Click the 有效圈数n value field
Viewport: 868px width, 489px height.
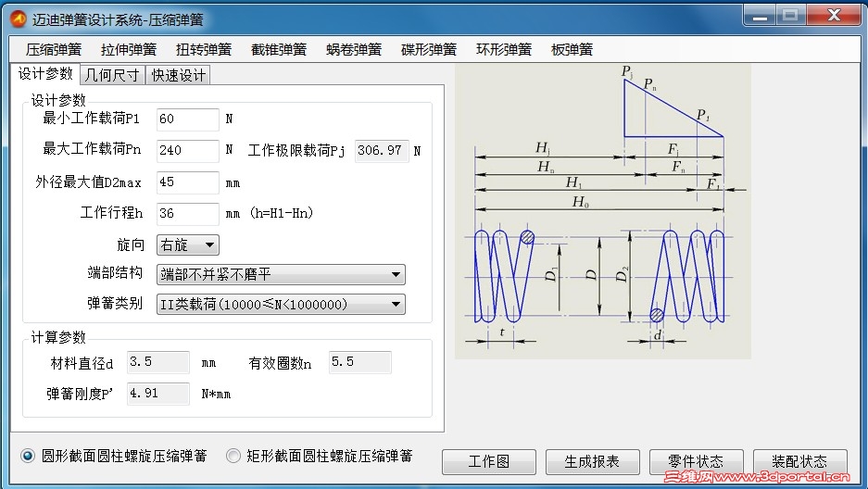coord(359,362)
